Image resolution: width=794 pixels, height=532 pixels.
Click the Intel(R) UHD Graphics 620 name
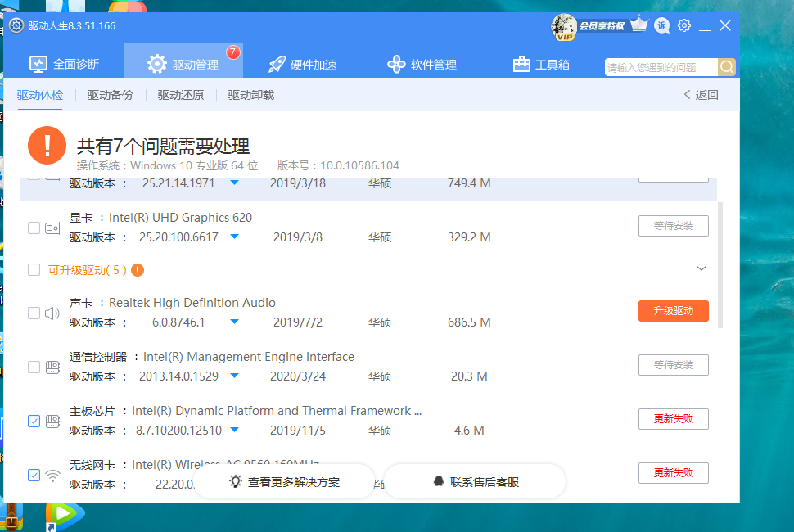pyautogui.click(x=180, y=218)
